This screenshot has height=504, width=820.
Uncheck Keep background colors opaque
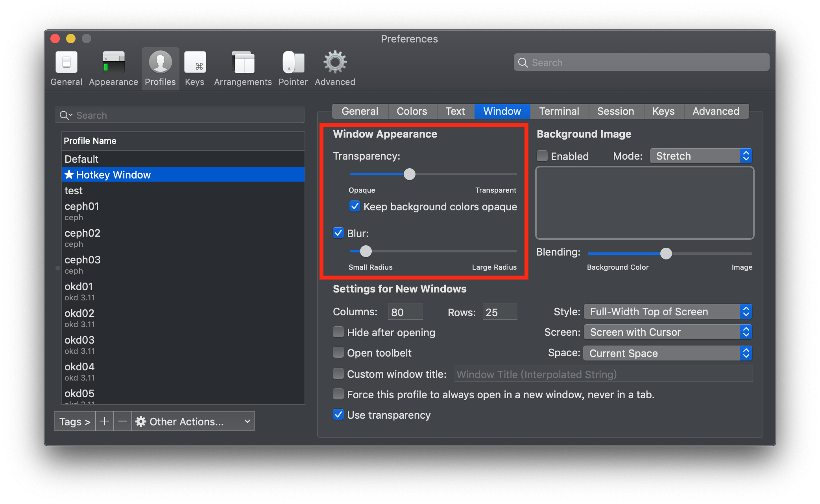[355, 206]
